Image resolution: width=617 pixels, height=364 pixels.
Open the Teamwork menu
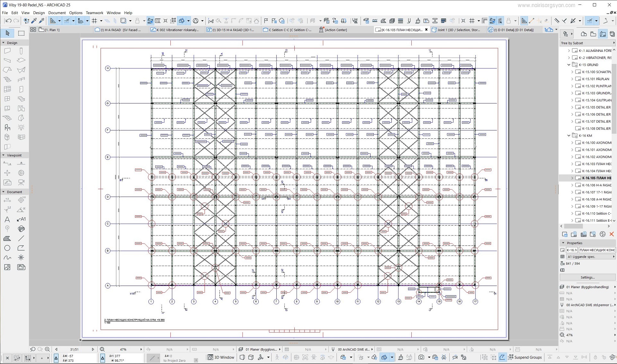[94, 13]
